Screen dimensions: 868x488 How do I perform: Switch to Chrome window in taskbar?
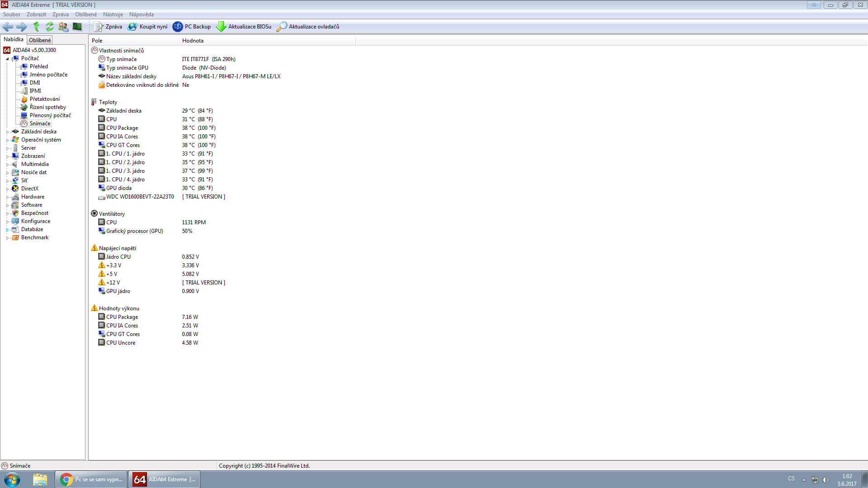tap(91, 479)
